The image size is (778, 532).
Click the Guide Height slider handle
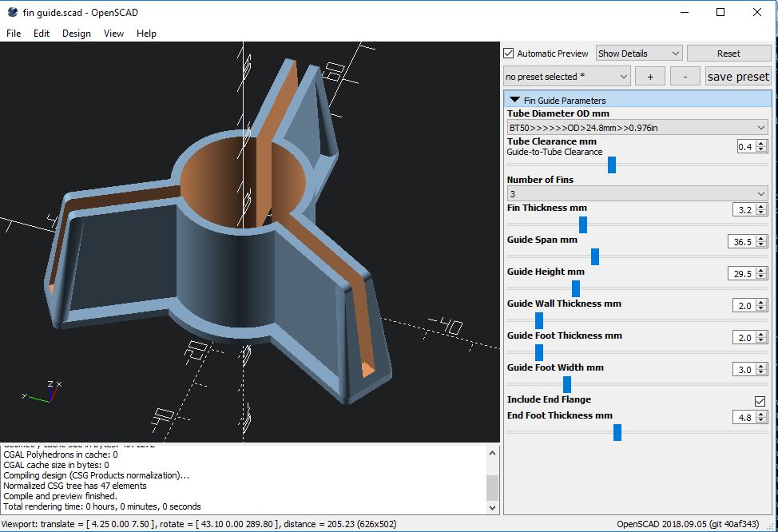coord(576,289)
